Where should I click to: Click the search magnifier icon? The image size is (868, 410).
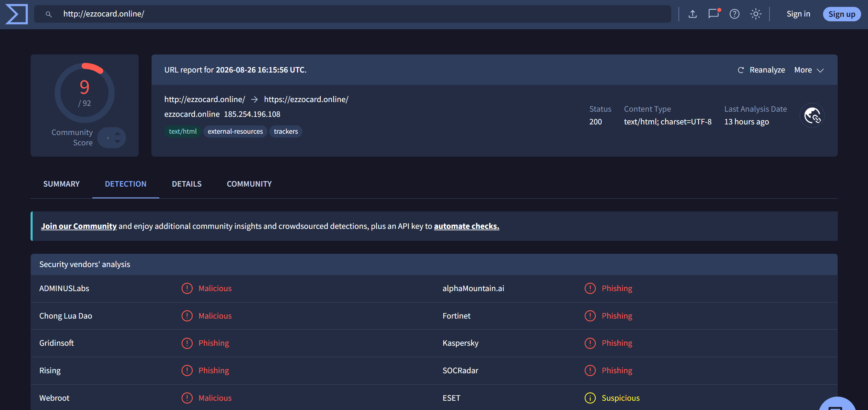[x=49, y=14]
